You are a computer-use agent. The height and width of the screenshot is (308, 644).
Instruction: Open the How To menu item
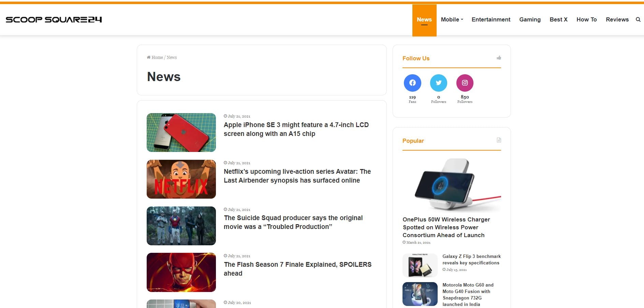[586, 19]
